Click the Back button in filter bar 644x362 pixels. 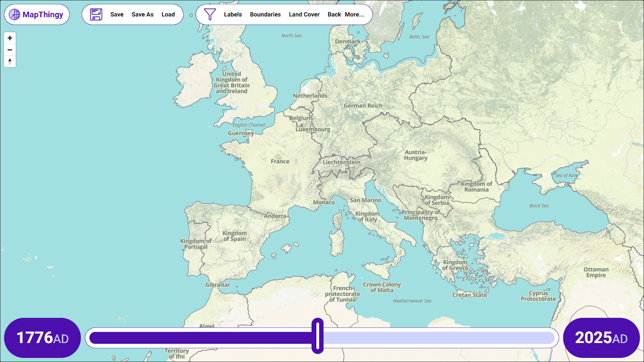(334, 15)
